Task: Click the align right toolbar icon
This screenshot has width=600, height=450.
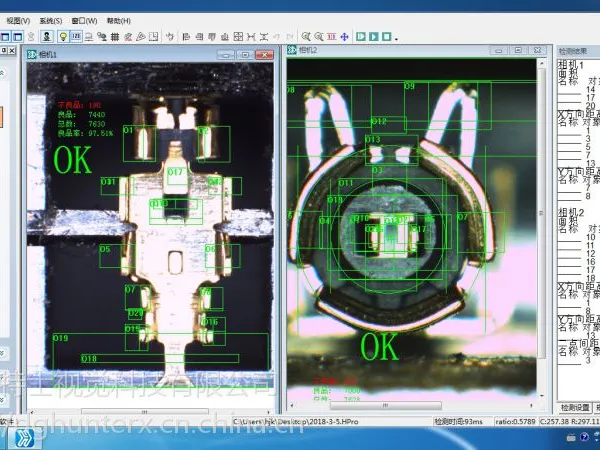Action: point(199,37)
